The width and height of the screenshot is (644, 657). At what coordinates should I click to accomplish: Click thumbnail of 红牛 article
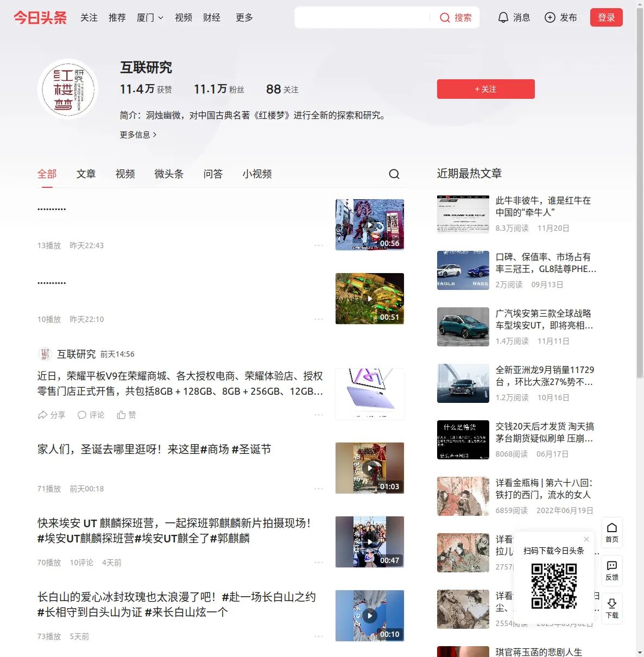click(463, 214)
